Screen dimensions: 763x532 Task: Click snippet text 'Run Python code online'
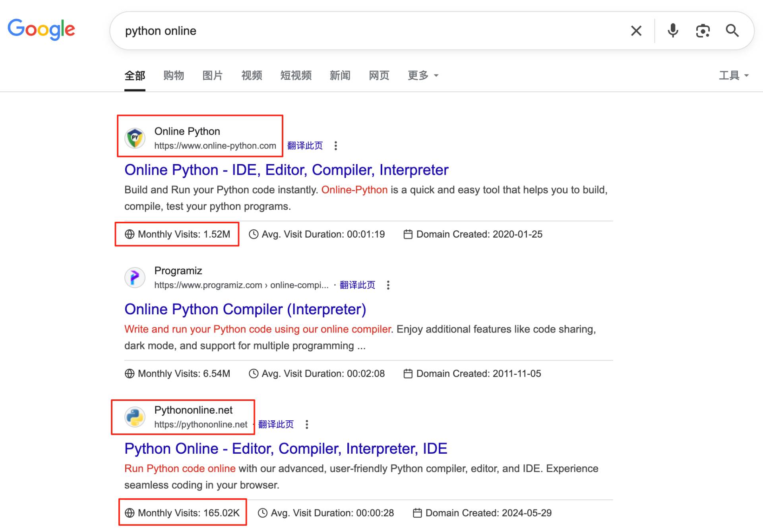tap(180, 468)
